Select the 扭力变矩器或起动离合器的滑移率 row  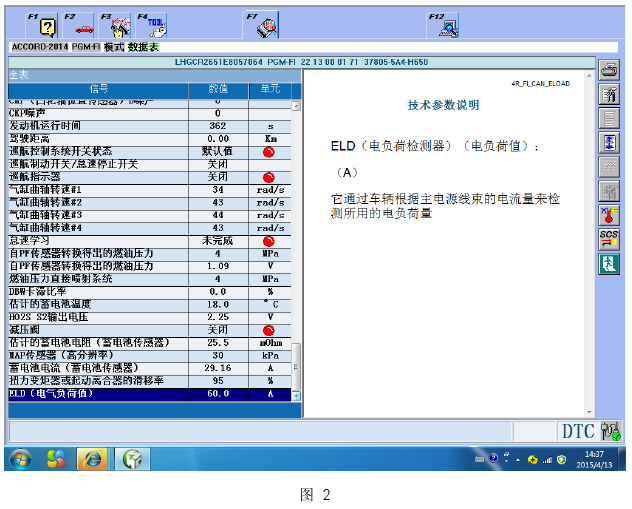point(150,381)
